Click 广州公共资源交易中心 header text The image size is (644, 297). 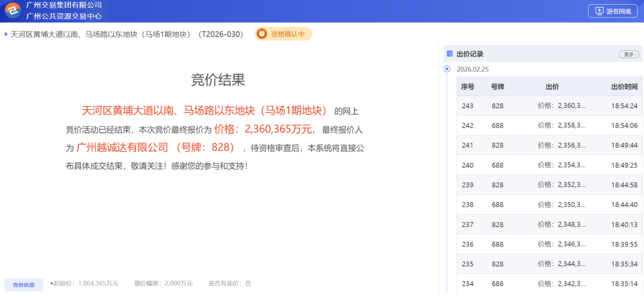[x=64, y=17]
